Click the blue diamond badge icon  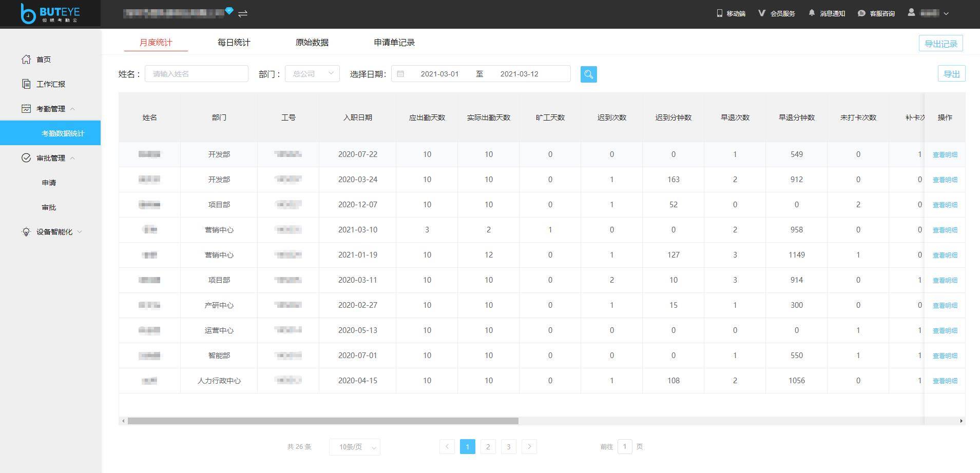pos(229,10)
